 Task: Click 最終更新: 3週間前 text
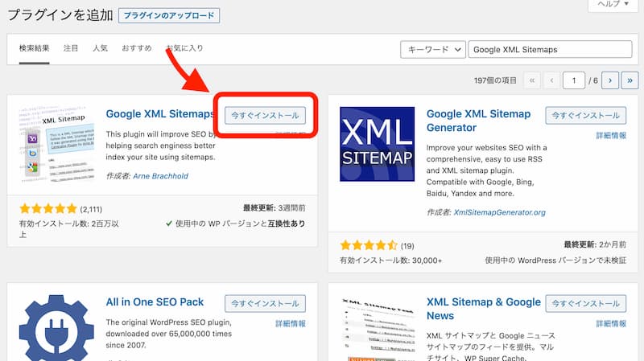[274, 208]
